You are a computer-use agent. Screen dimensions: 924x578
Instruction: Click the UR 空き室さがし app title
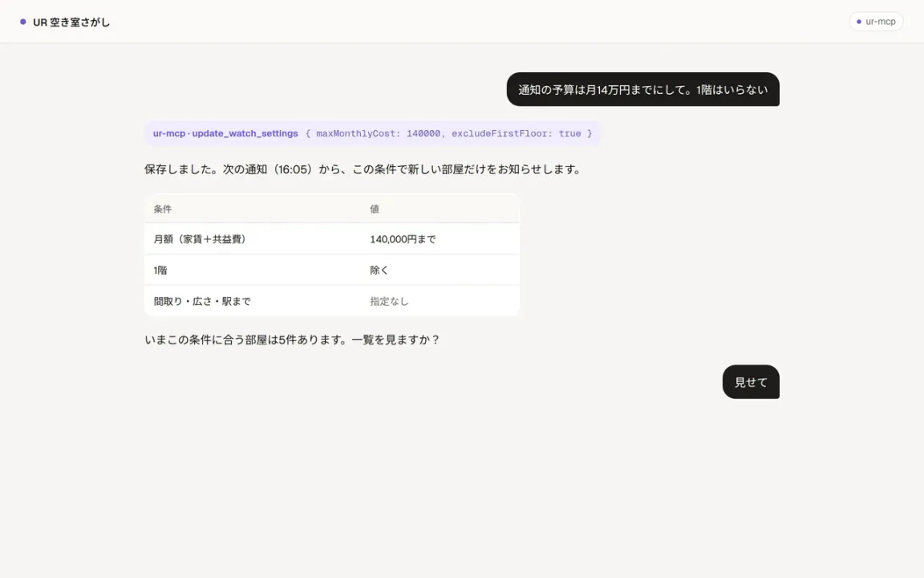(x=71, y=22)
